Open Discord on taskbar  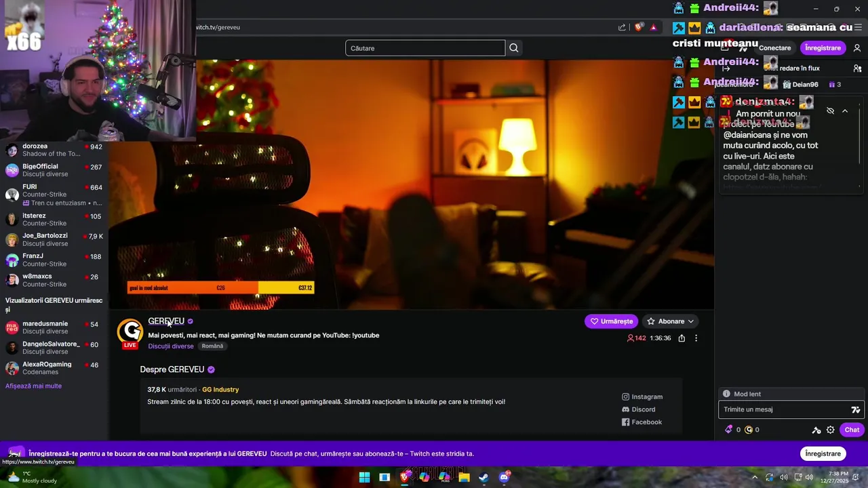click(x=504, y=477)
